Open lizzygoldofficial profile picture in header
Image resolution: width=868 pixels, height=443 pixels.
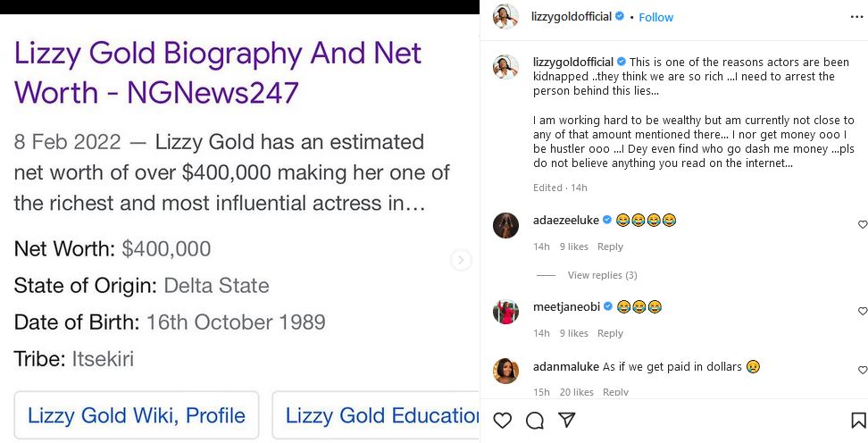click(x=505, y=16)
